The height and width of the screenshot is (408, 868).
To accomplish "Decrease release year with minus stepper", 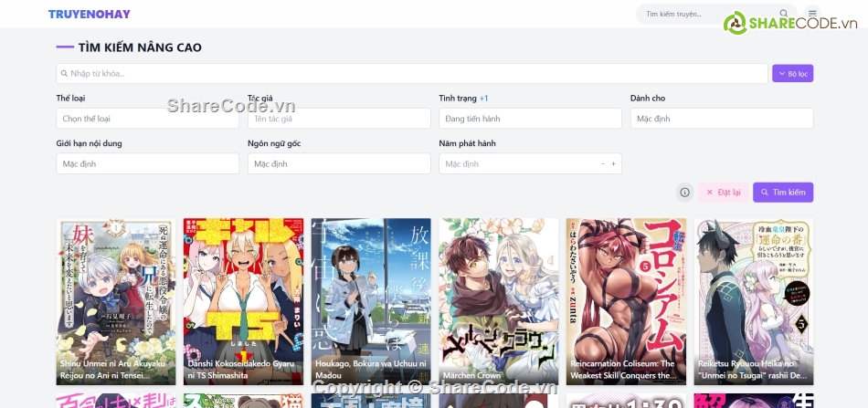I will click(602, 164).
